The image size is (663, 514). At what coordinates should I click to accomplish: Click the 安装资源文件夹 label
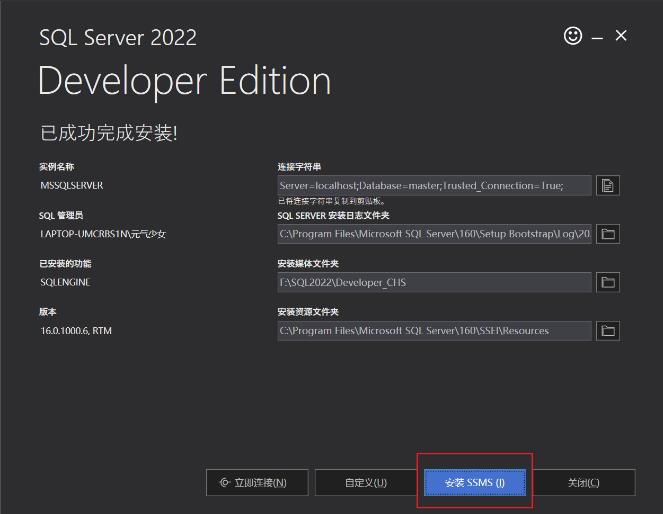tap(308, 312)
